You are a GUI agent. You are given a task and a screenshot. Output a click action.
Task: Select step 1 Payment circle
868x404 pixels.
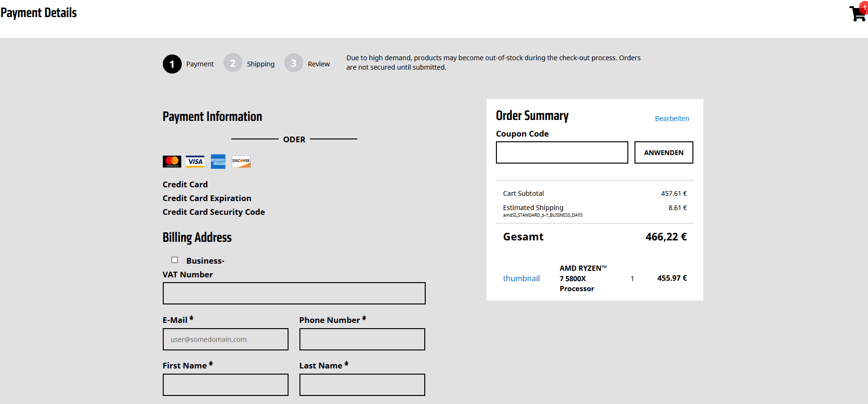click(172, 64)
